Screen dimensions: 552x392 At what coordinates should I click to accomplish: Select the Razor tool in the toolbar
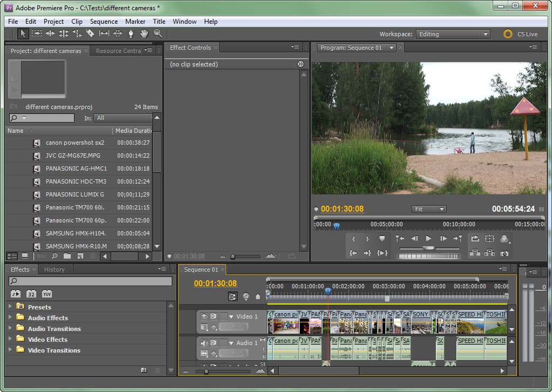pyautogui.click(x=90, y=33)
